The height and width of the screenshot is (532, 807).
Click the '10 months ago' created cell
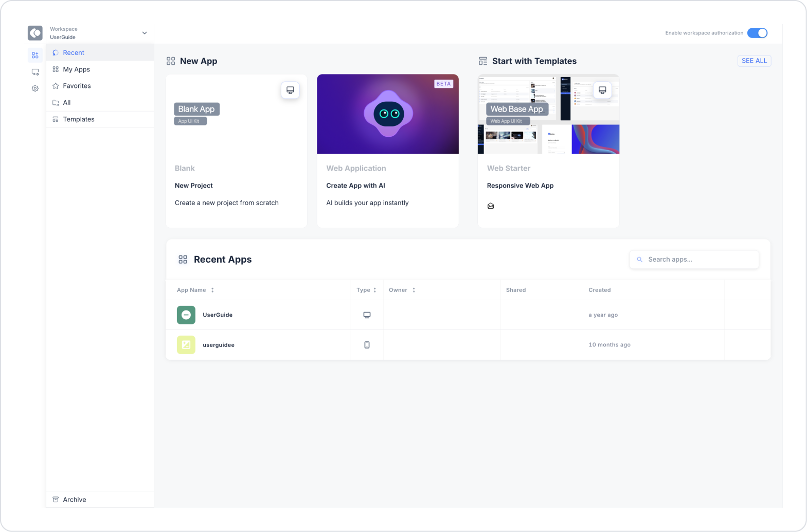click(x=609, y=345)
